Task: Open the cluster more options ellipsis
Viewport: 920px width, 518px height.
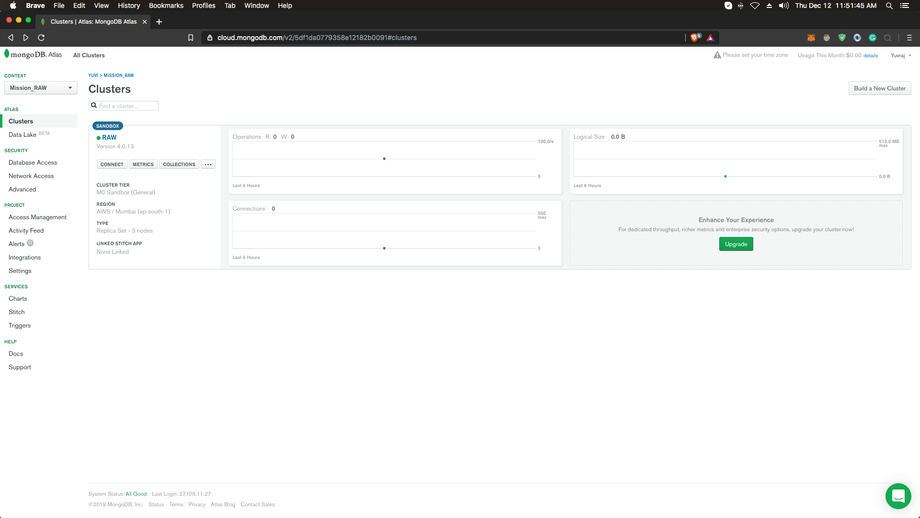Action: pyautogui.click(x=208, y=164)
